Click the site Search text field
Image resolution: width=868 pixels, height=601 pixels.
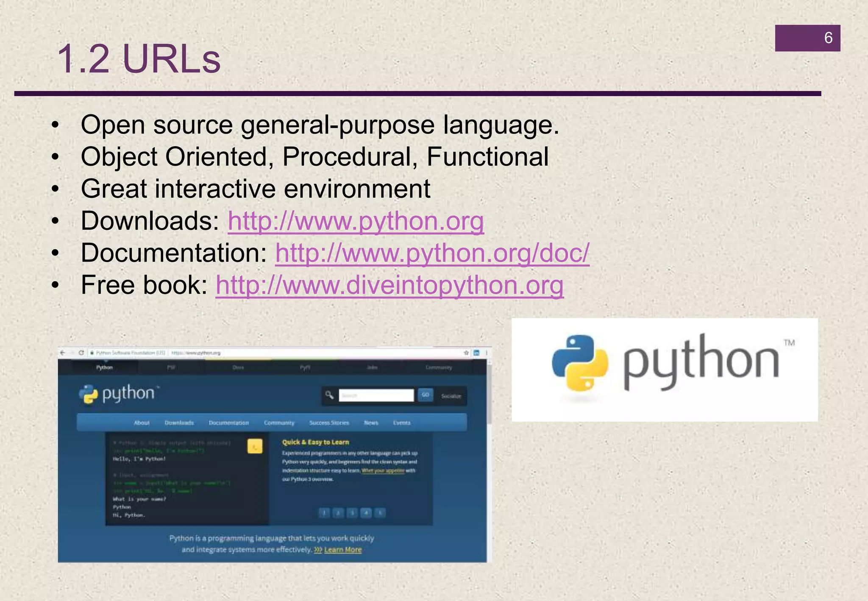(376, 395)
